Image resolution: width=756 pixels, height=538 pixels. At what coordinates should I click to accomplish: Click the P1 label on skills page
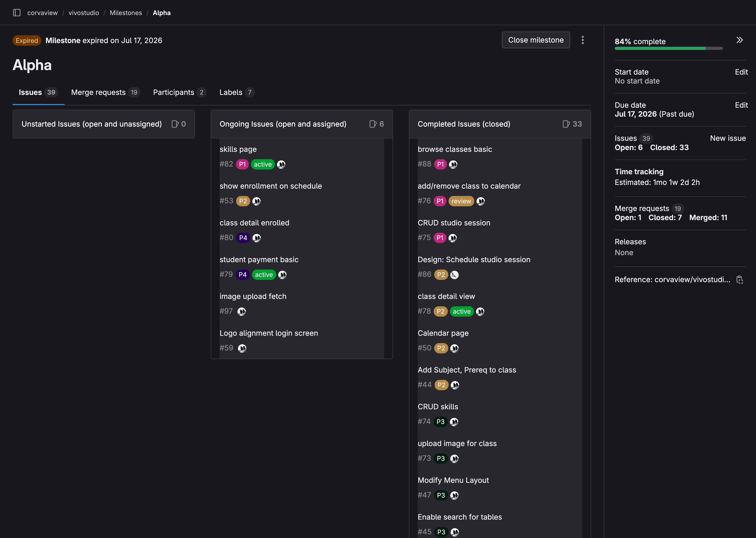click(242, 164)
